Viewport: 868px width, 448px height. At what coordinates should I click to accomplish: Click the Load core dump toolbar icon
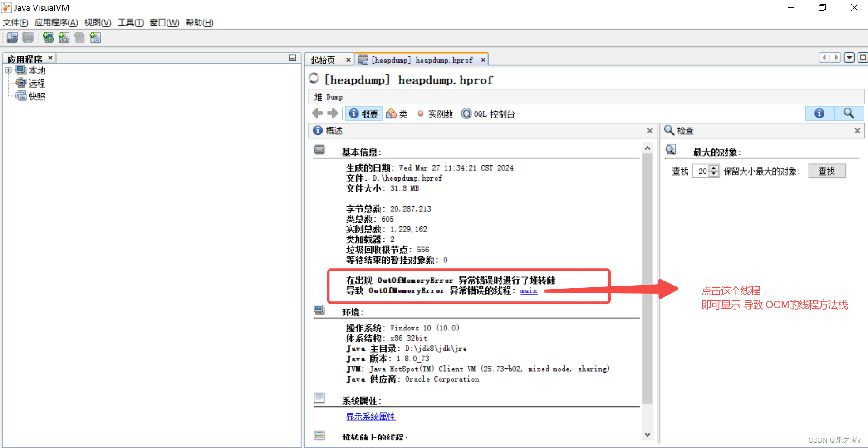tap(79, 38)
